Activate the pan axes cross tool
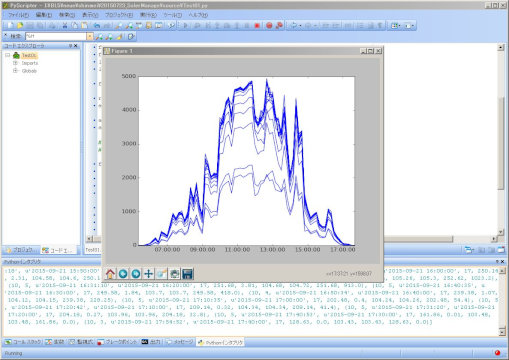 [148, 274]
